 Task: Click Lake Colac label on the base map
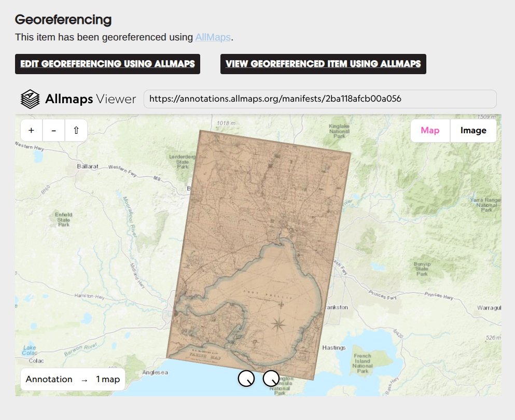tap(30, 351)
